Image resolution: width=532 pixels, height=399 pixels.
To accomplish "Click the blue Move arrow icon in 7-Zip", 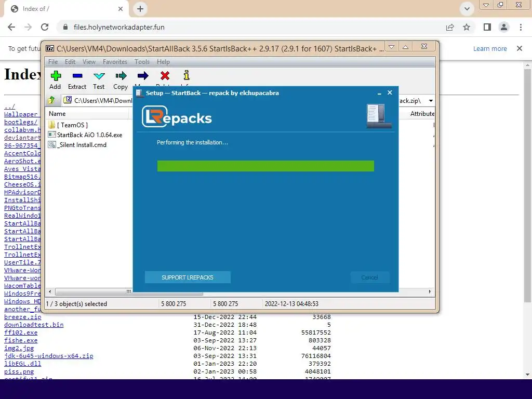I will [143, 76].
